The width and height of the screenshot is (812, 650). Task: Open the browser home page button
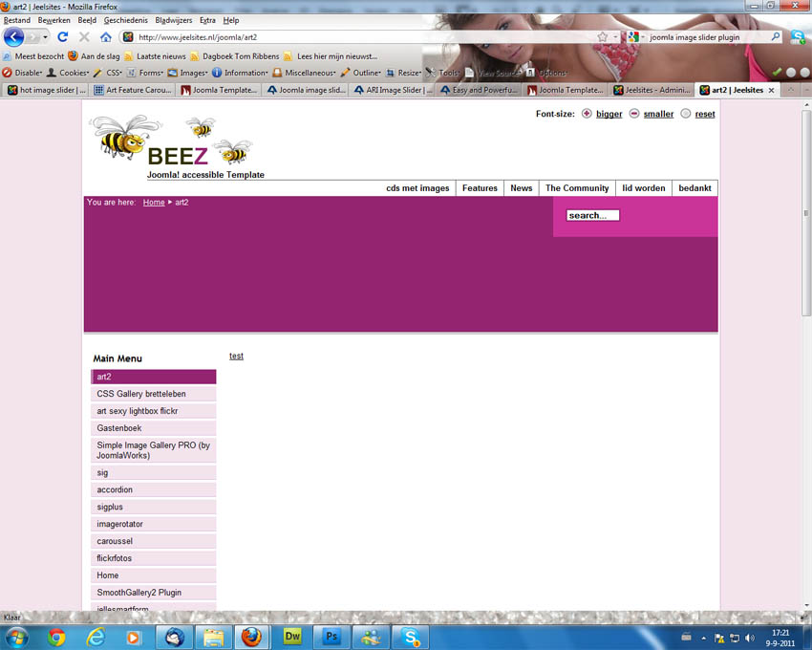coord(106,37)
